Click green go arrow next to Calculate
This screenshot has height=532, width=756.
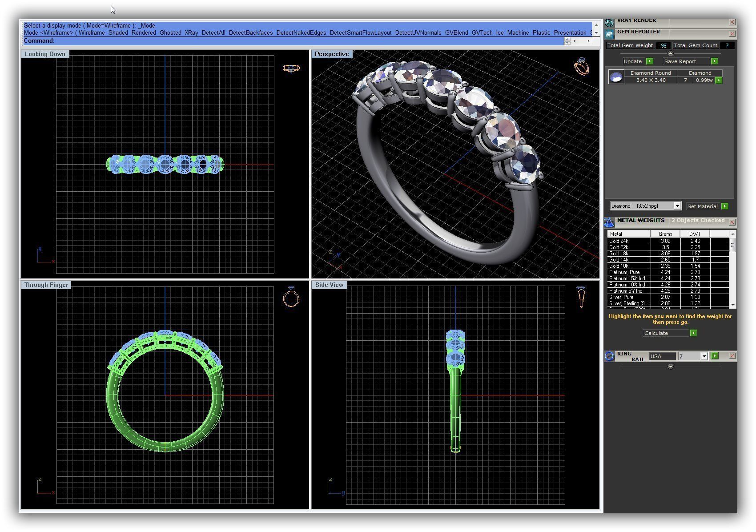693,333
